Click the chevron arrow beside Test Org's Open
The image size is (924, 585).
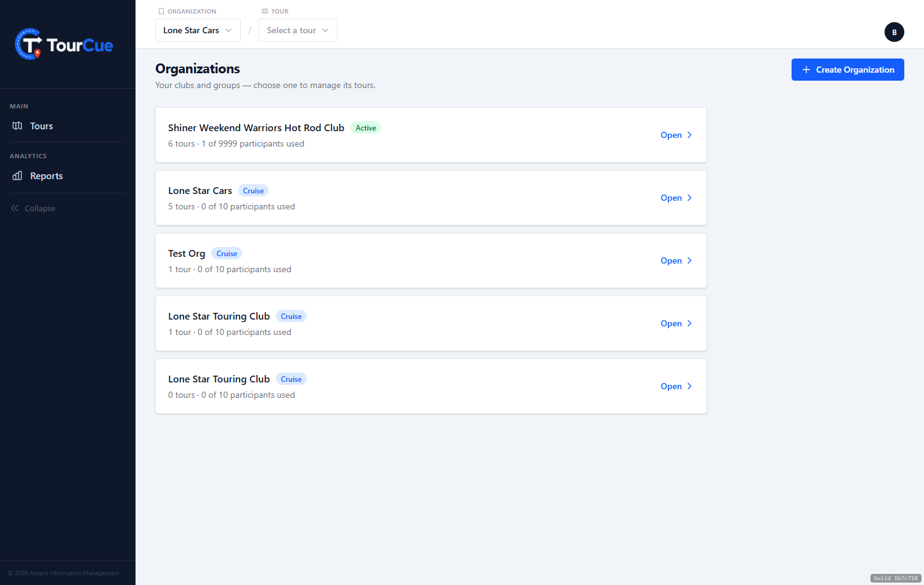(689, 260)
